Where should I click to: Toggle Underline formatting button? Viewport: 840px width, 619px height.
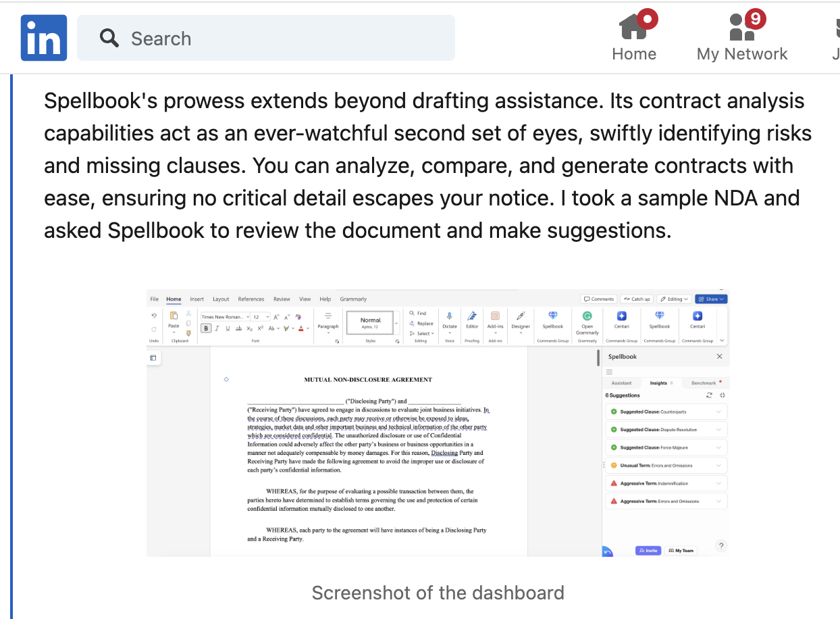pos(228,328)
